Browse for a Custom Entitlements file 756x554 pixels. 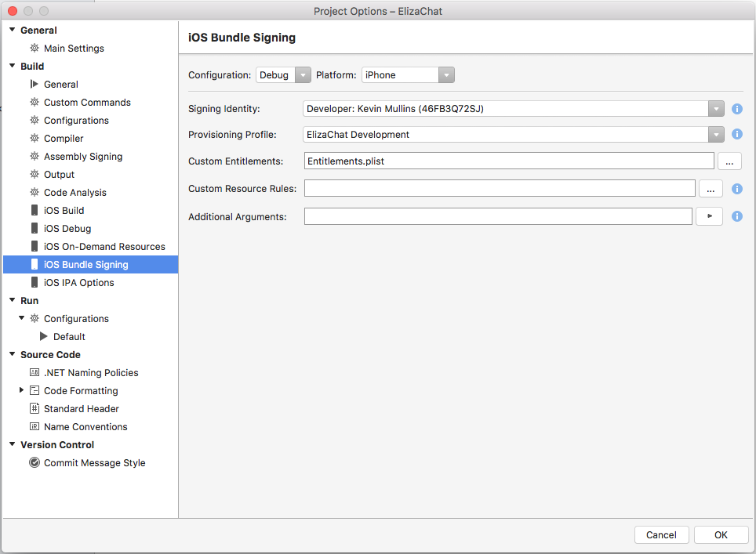click(729, 161)
